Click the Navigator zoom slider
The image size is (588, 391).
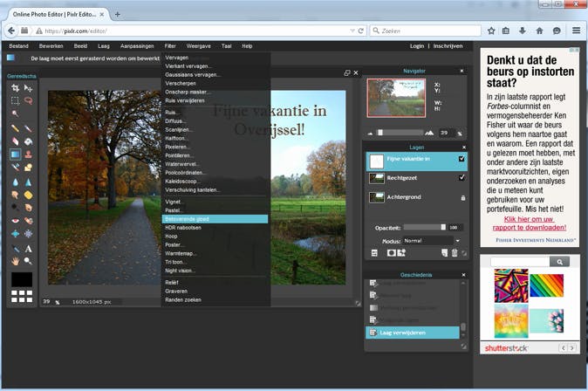coord(401,133)
